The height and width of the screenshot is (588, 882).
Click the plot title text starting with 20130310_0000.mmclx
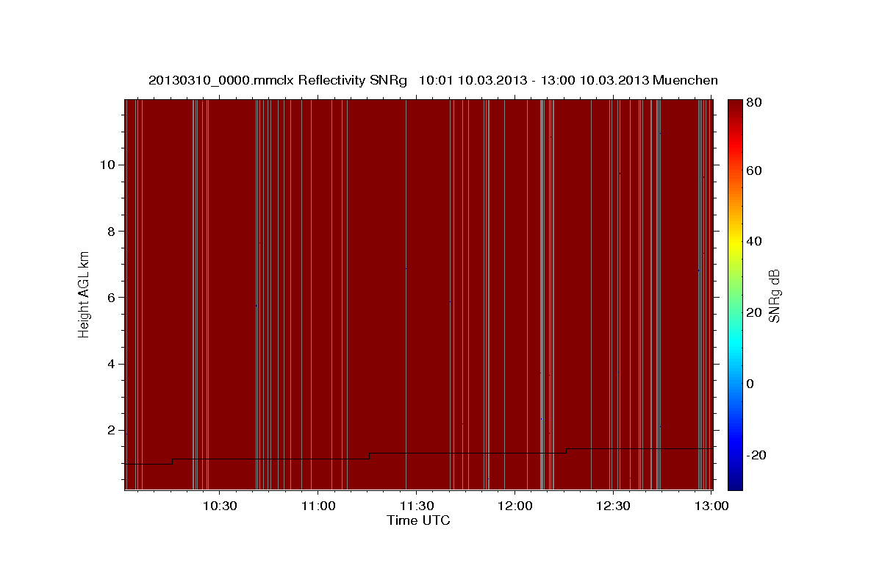point(433,80)
